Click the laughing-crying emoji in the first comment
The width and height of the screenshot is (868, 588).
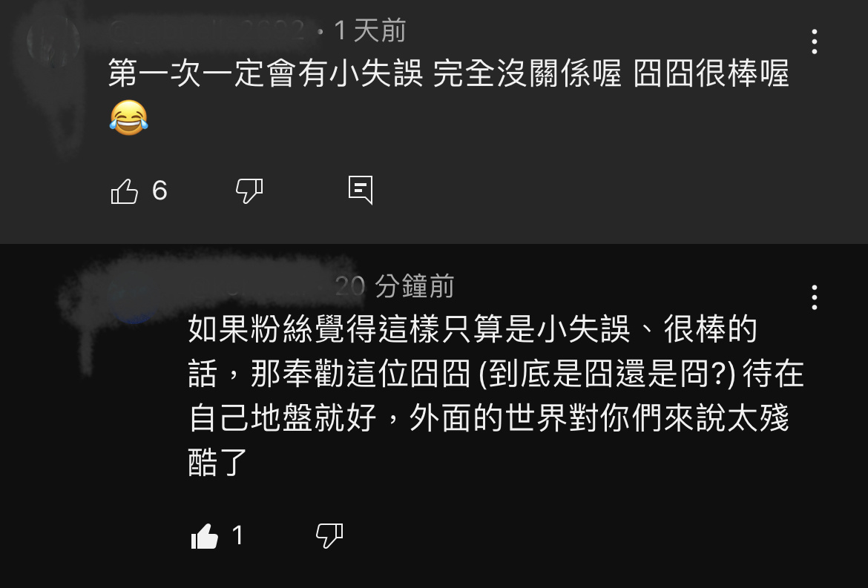(x=128, y=118)
